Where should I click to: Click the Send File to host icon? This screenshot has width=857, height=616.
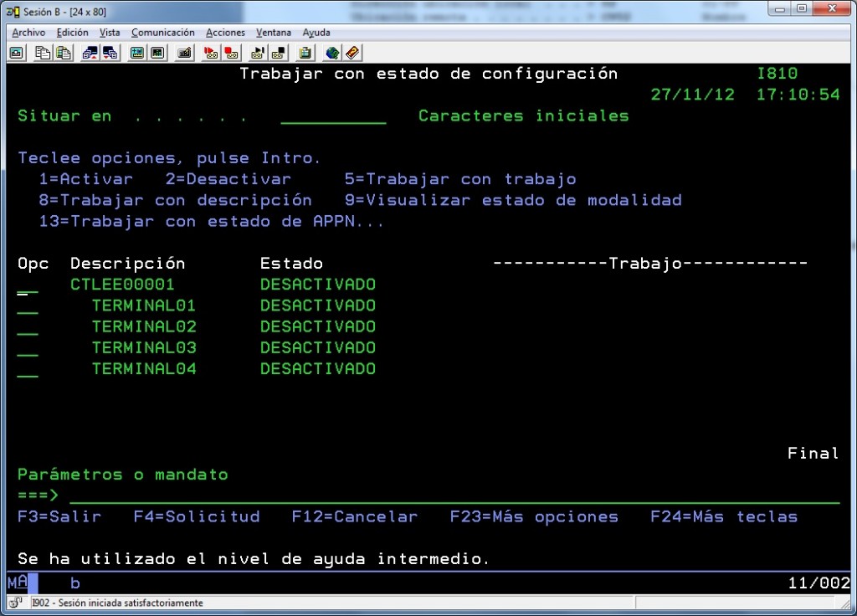90,53
